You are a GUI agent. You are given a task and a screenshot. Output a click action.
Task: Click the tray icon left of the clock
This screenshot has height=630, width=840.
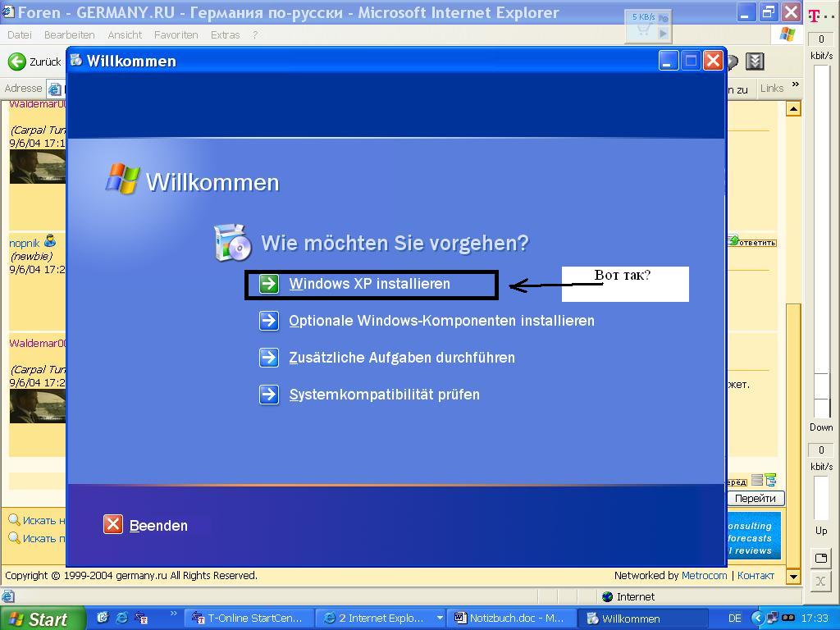788,619
